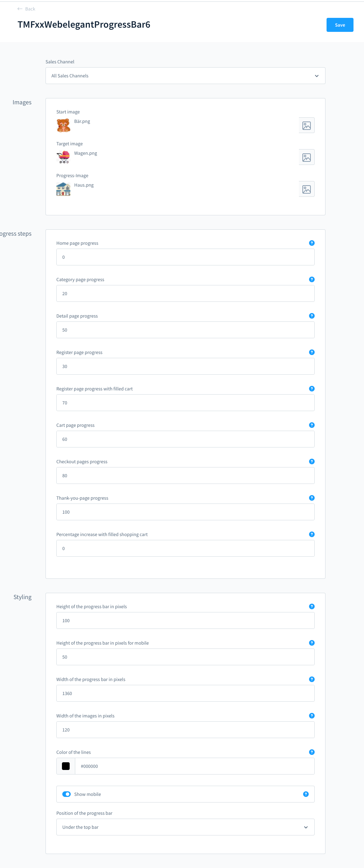Show help for Show mobile option
364x868 pixels.
(306, 794)
